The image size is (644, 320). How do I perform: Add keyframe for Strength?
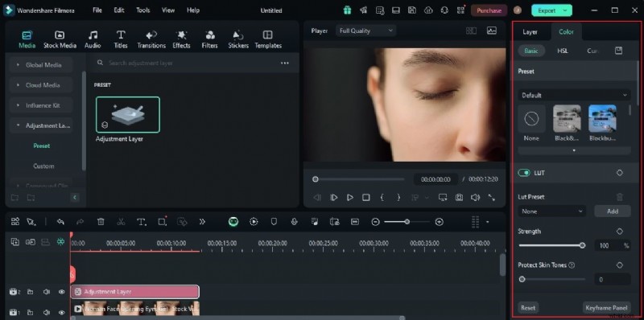coord(620,232)
